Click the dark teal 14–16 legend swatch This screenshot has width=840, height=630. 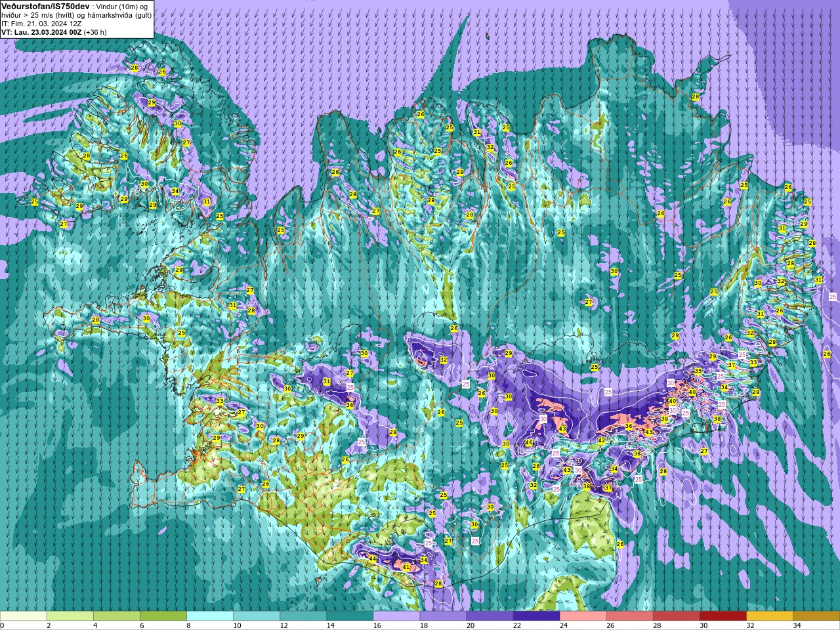point(350,616)
